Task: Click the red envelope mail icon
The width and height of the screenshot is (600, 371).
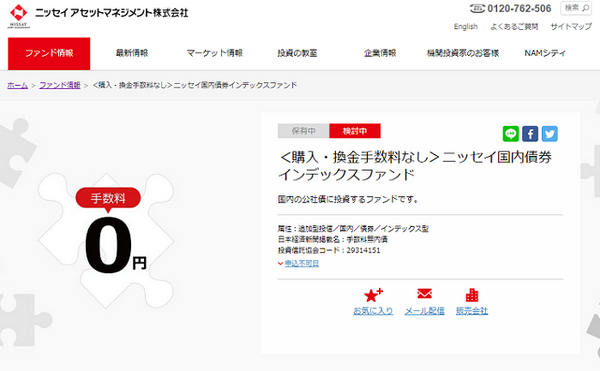Action: point(424,294)
